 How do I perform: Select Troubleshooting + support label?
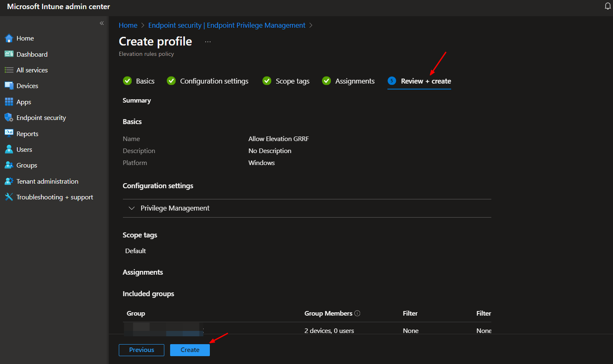55,197
